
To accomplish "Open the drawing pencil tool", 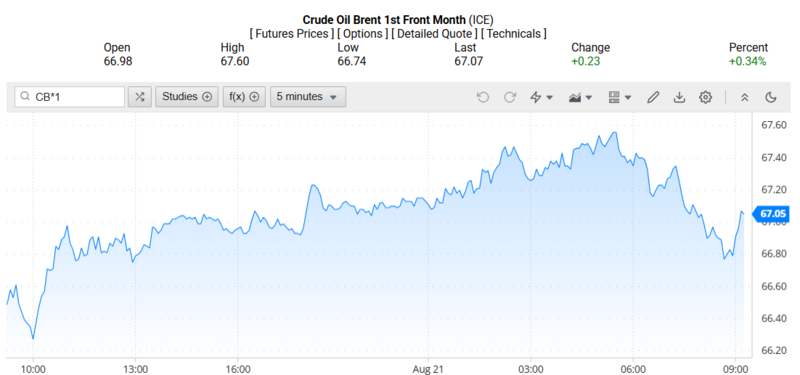I will [x=653, y=97].
